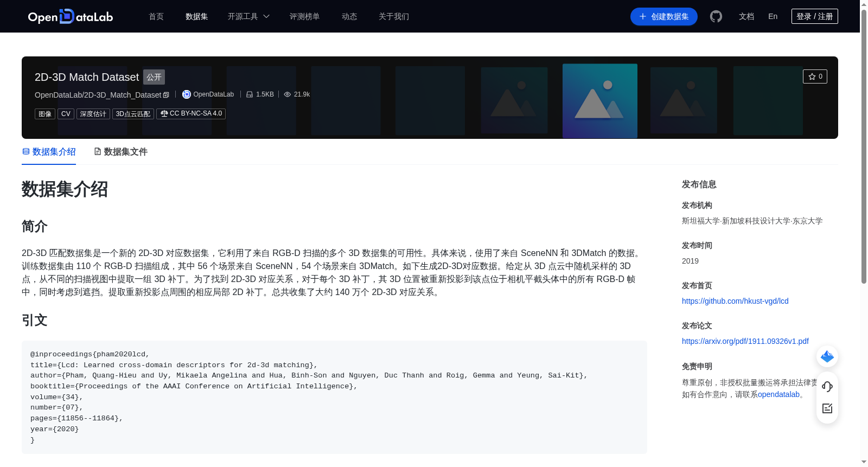Click 登录 / 注册 button
This screenshot has width=868, height=467.
tap(815, 16)
